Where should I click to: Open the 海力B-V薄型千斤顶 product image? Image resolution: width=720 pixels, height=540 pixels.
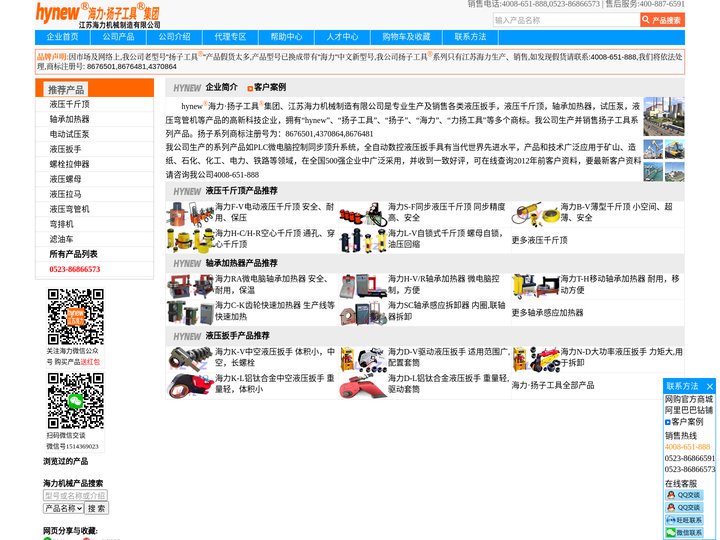535,214
